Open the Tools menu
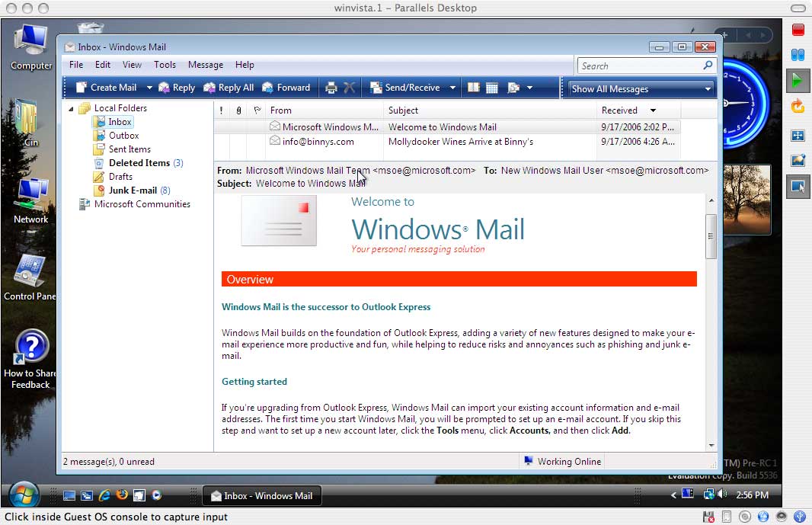 point(165,65)
